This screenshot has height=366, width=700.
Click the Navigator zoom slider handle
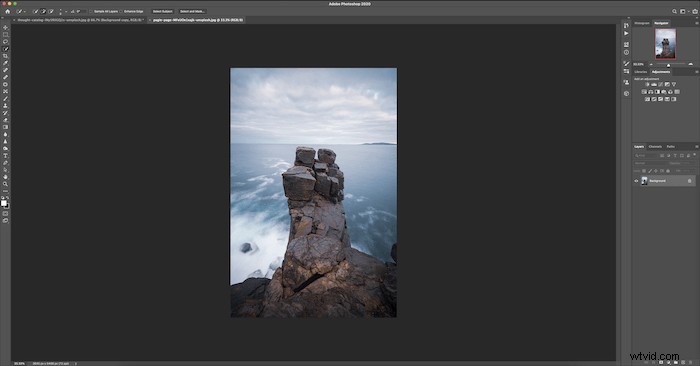coord(668,65)
